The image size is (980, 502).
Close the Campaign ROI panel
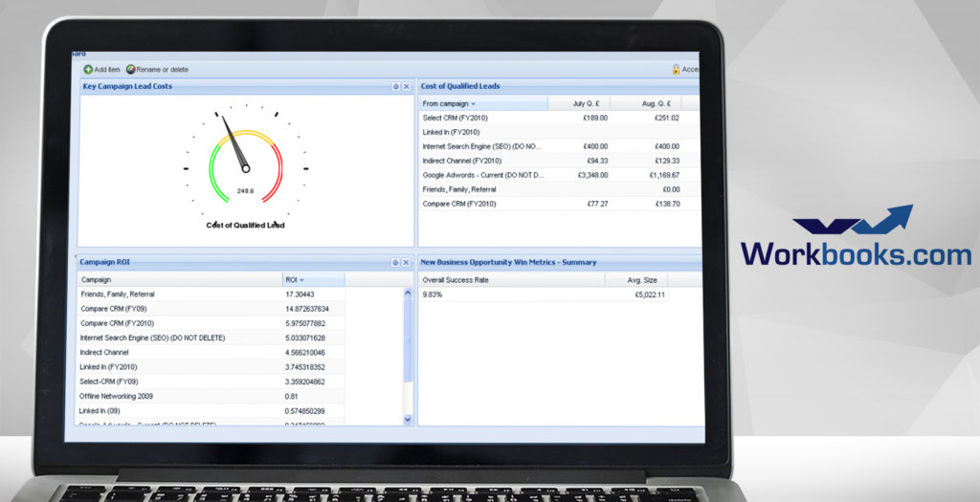tap(406, 263)
